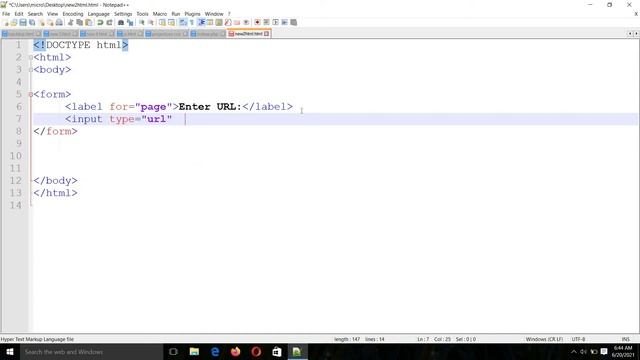Click the Print toolbar icon
This screenshot has height=360, width=640.
59,22
